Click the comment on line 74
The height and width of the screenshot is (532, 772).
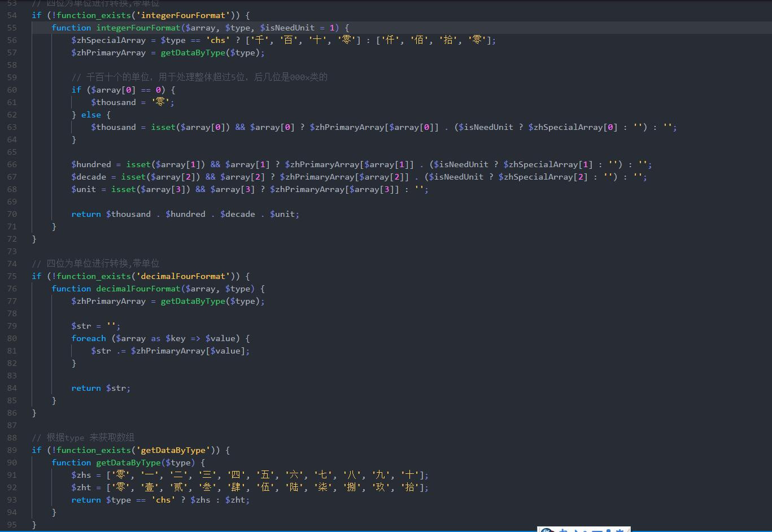pos(95,264)
